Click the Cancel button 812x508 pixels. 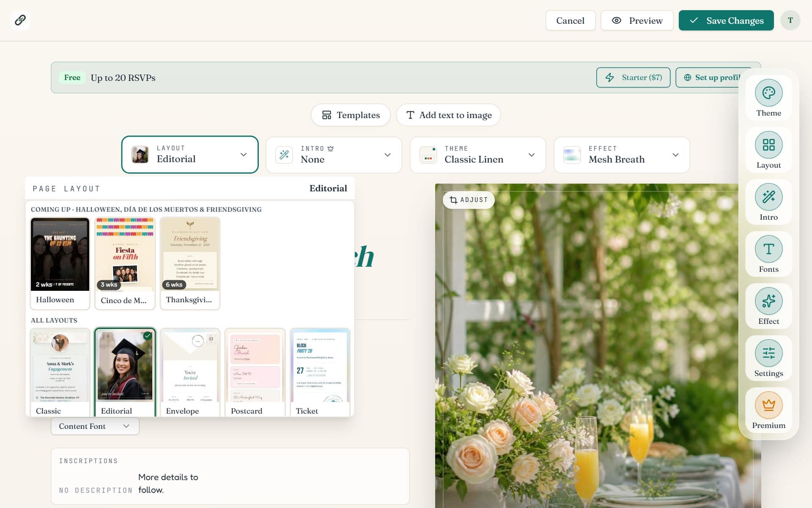570,20
